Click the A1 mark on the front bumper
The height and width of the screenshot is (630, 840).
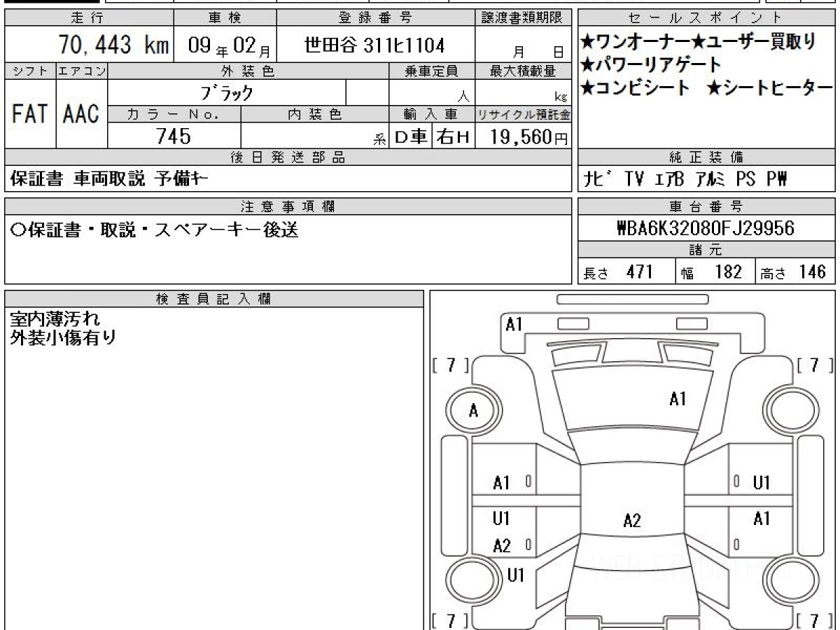pyautogui.click(x=514, y=324)
